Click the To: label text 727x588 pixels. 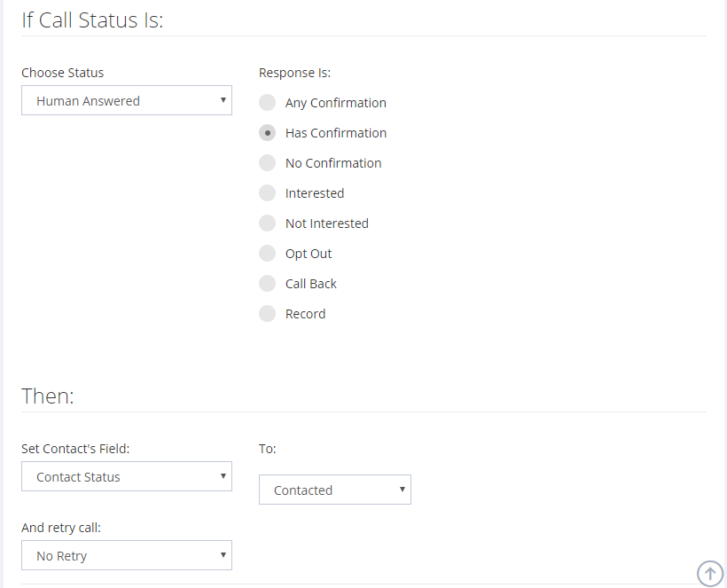[x=267, y=449]
